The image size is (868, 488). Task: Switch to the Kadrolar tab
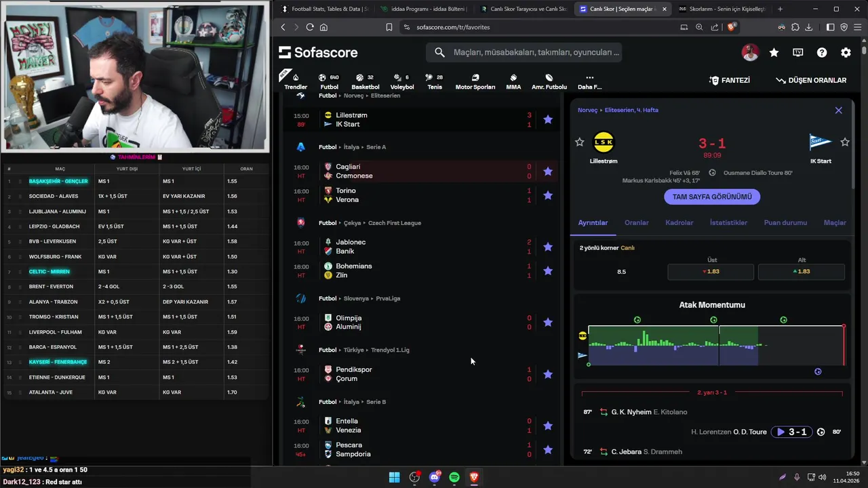(679, 222)
